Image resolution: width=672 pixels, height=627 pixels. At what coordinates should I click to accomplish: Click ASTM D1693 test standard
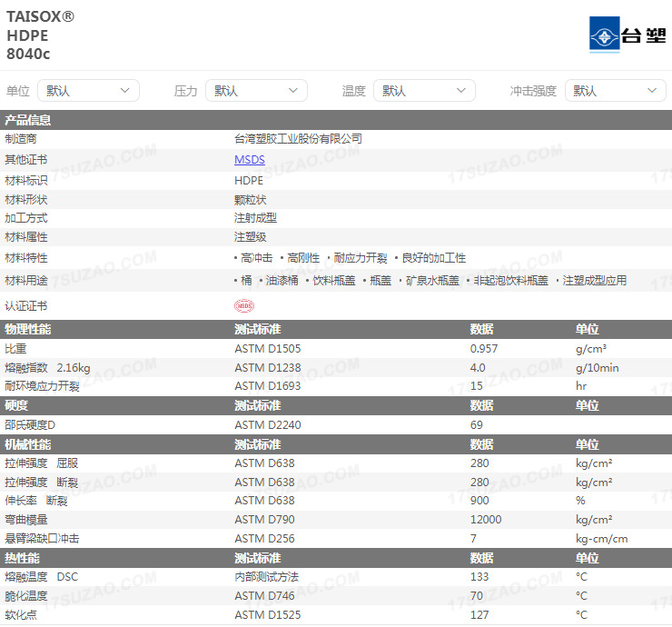[x=267, y=386]
